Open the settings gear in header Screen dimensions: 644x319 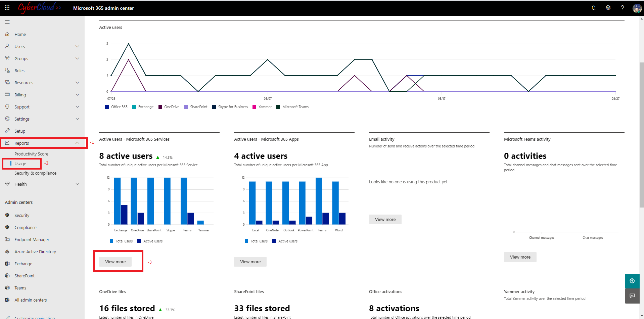click(x=608, y=8)
